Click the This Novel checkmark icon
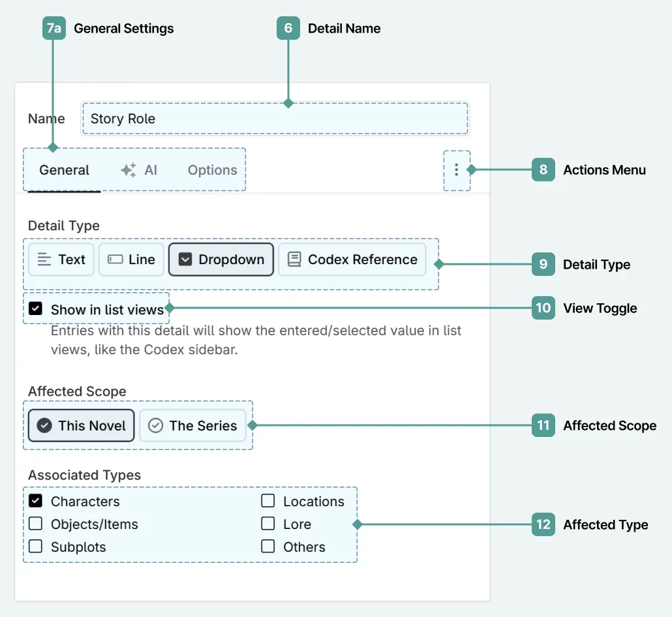Screen dimensions: 672x617 pos(44,426)
